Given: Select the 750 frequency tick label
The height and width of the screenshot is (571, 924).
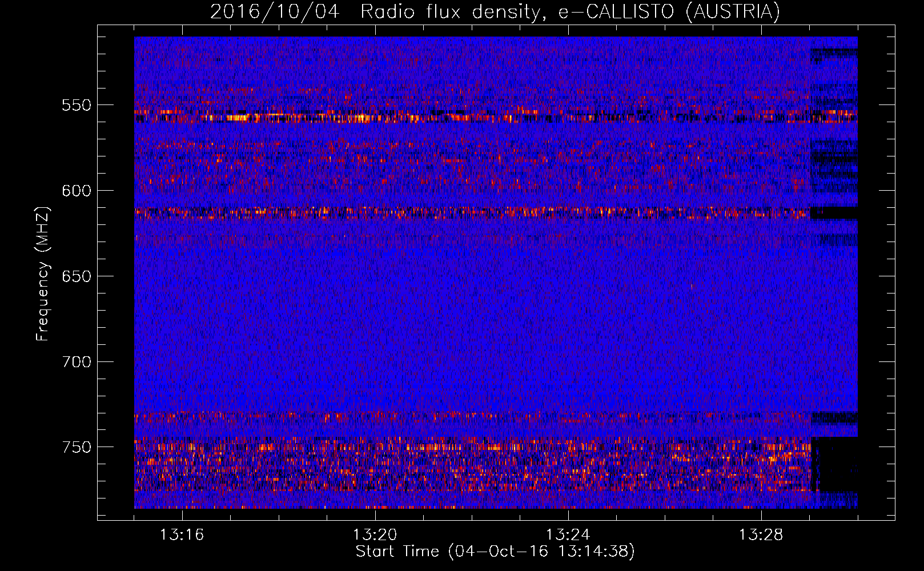Looking at the screenshot, I should tap(77, 447).
